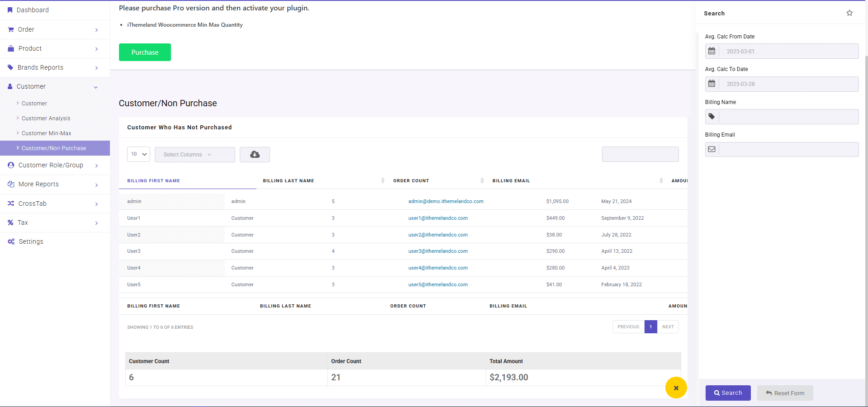The image size is (868, 407).
Task: Sort by Order Count sort arrows
Action: pyautogui.click(x=482, y=180)
